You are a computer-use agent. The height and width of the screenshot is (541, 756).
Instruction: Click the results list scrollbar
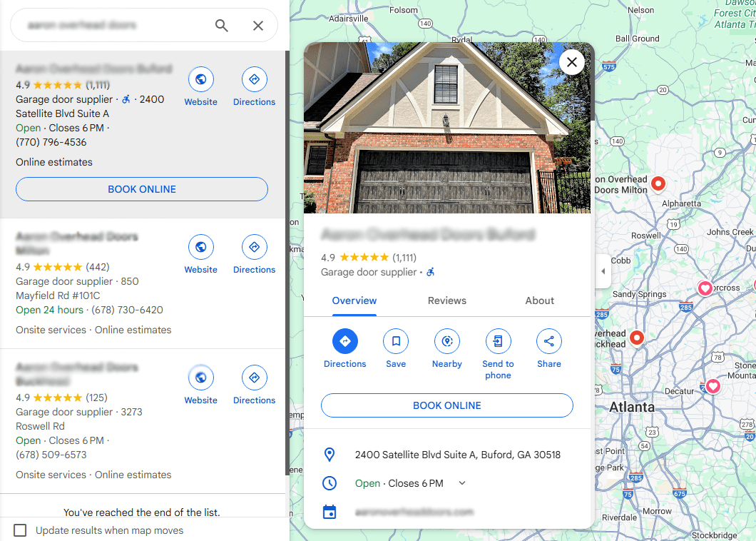click(287, 263)
